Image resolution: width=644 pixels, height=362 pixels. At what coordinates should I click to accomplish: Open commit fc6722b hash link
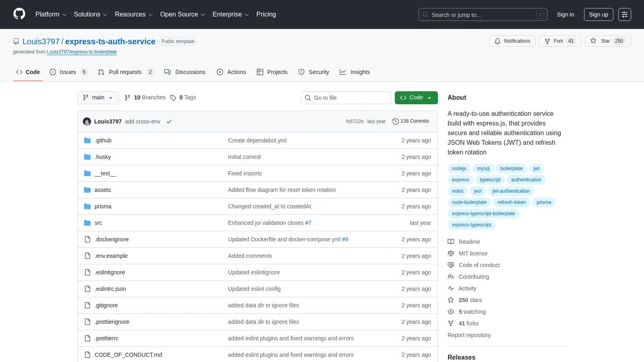tap(355, 121)
